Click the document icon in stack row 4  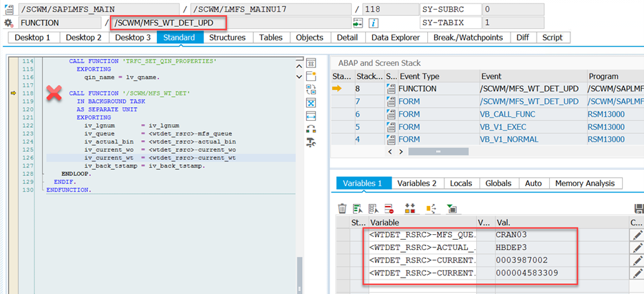389,139
